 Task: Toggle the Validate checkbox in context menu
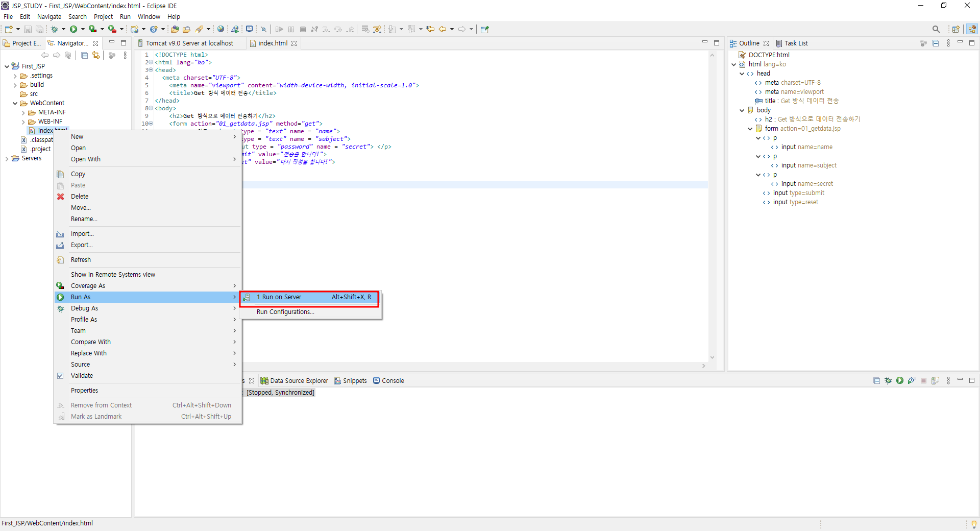tap(60, 376)
